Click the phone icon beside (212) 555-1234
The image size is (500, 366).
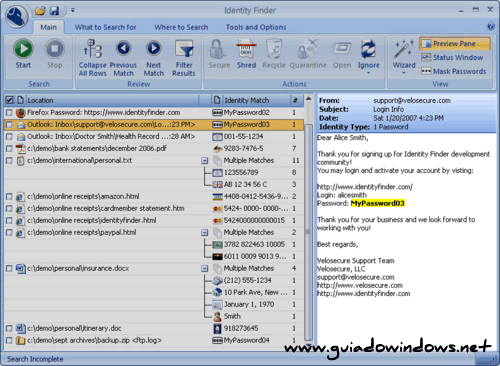(x=217, y=281)
